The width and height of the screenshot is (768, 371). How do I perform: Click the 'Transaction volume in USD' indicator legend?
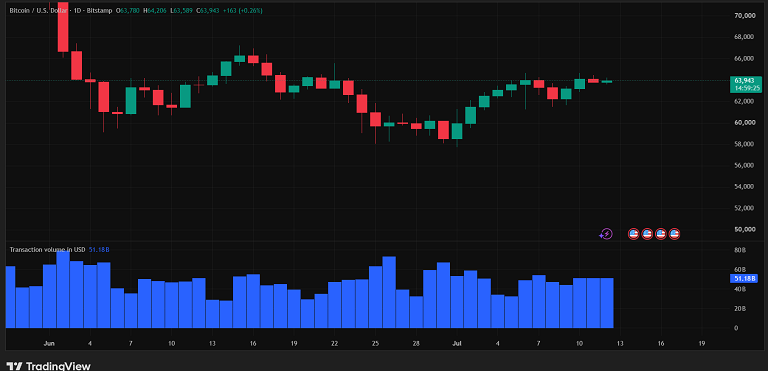click(48, 250)
